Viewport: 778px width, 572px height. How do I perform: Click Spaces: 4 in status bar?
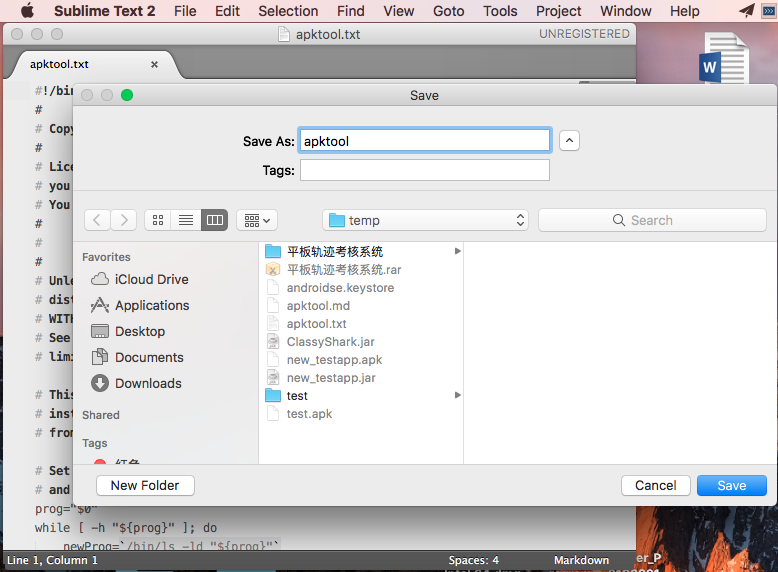(x=473, y=560)
